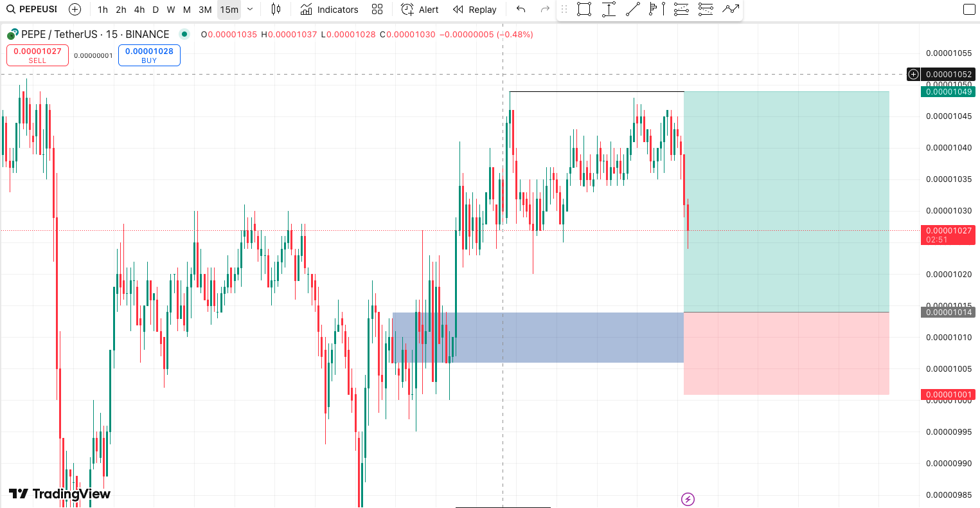Click the High value H0.00001037
This screenshot has height=508, width=980.
tap(289, 35)
